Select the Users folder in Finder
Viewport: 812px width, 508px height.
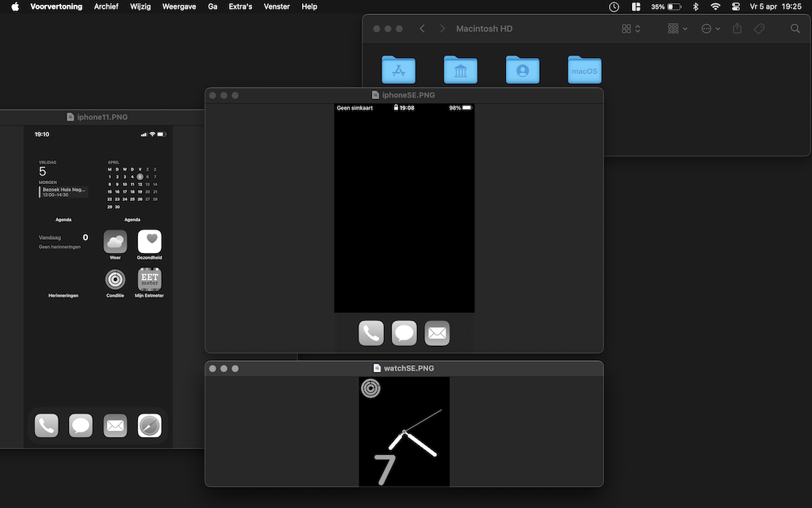click(523, 70)
